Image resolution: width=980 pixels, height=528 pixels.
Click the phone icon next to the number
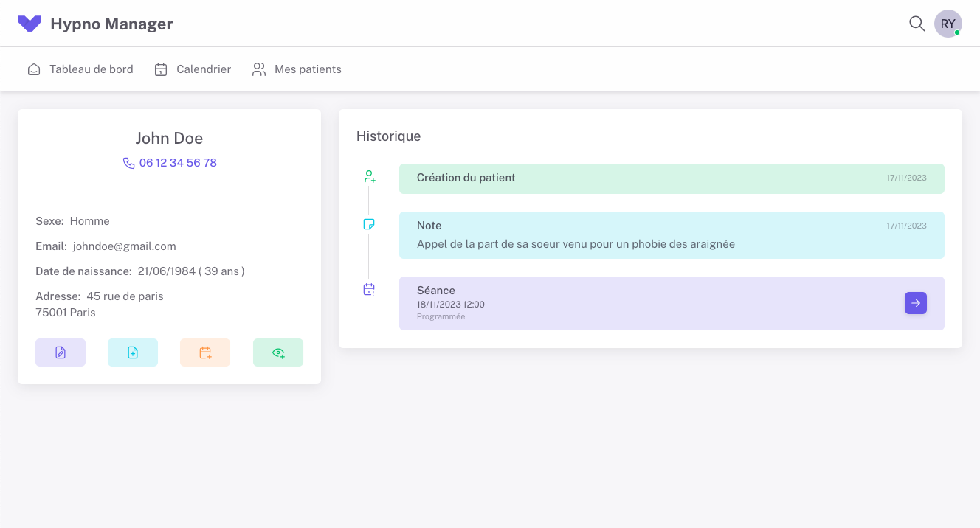click(128, 162)
